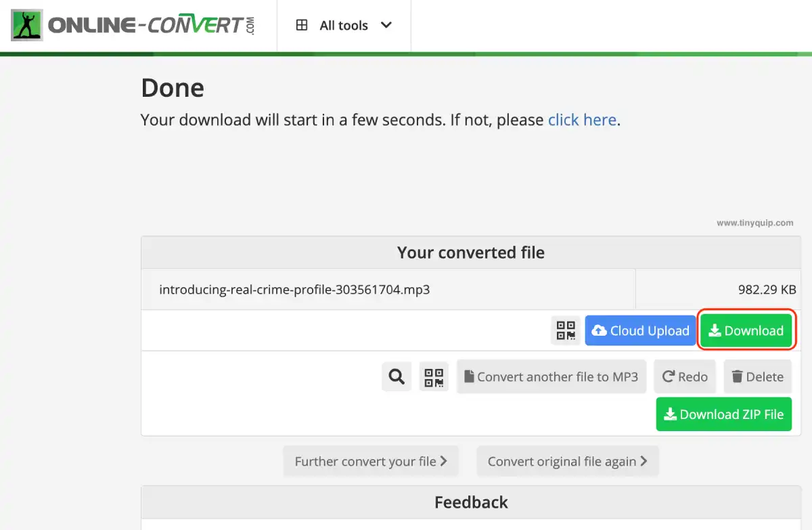812x530 pixels.
Task: Click the Online-Convert logo
Action: coord(132,24)
